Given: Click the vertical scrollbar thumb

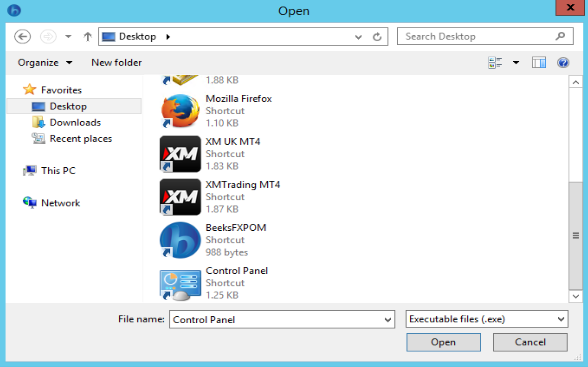Looking at the screenshot, I should pos(576,235).
